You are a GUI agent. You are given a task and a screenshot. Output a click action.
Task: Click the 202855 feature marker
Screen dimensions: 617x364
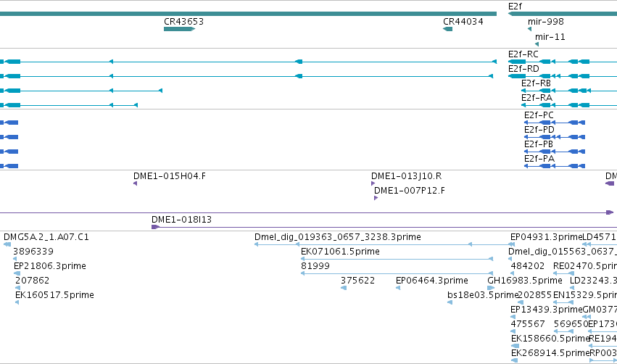[x=521, y=302]
